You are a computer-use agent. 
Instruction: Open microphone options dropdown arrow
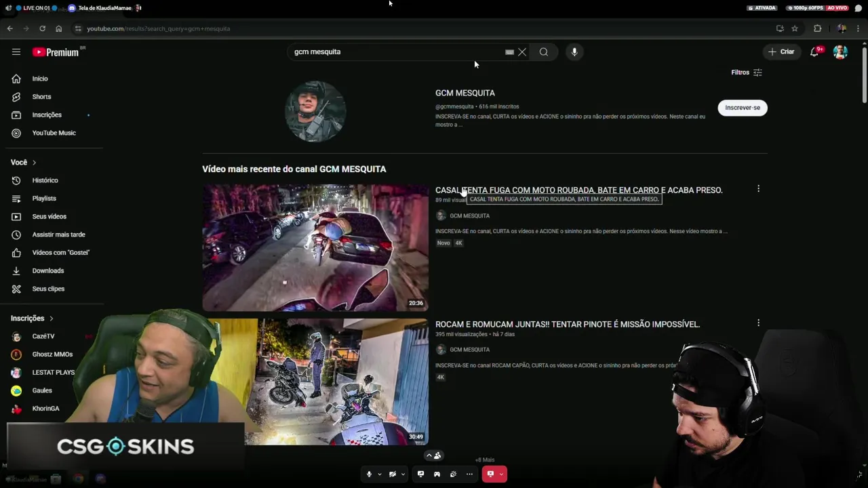(379, 474)
